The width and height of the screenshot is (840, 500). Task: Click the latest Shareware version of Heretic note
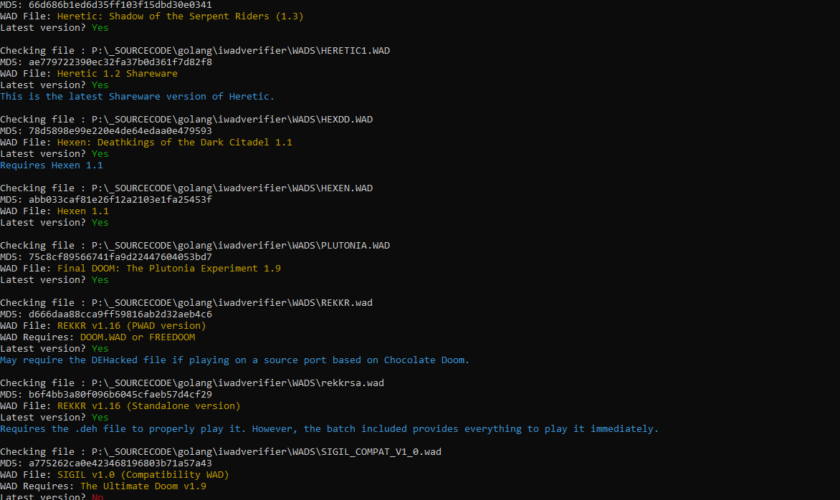(x=137, y=96)
